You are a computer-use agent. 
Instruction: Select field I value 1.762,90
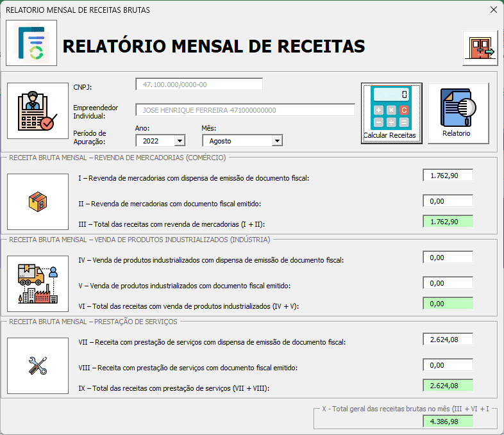point(448,176)
